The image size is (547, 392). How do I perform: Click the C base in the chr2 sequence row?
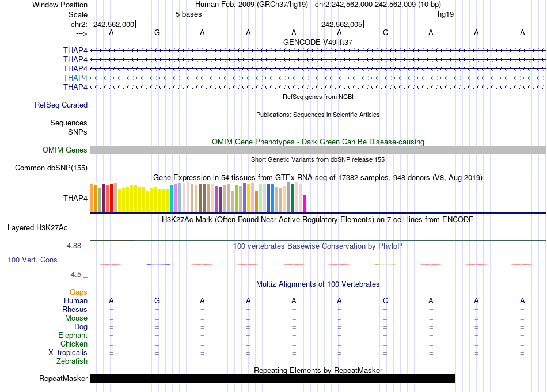point(385,32)
